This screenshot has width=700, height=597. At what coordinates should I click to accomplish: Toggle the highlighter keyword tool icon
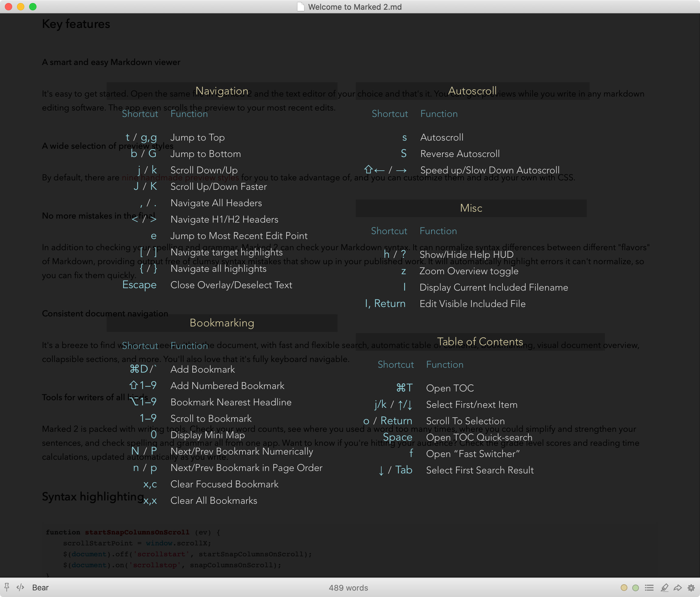664,588
